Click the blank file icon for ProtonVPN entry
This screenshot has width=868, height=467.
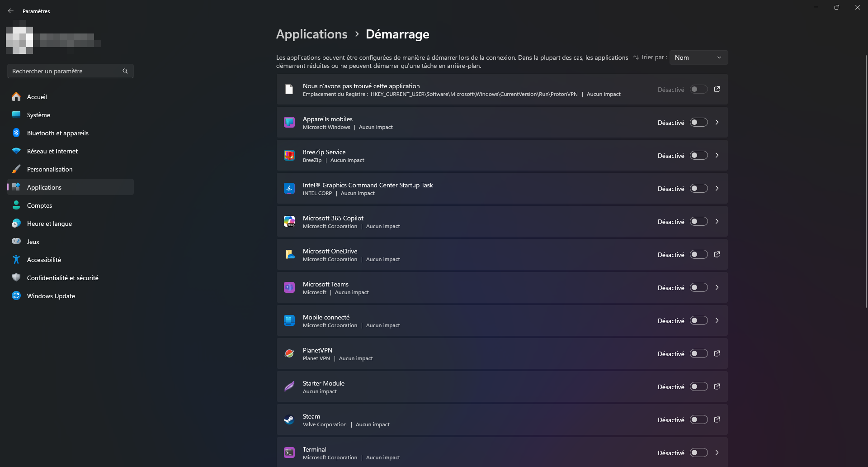289,89
